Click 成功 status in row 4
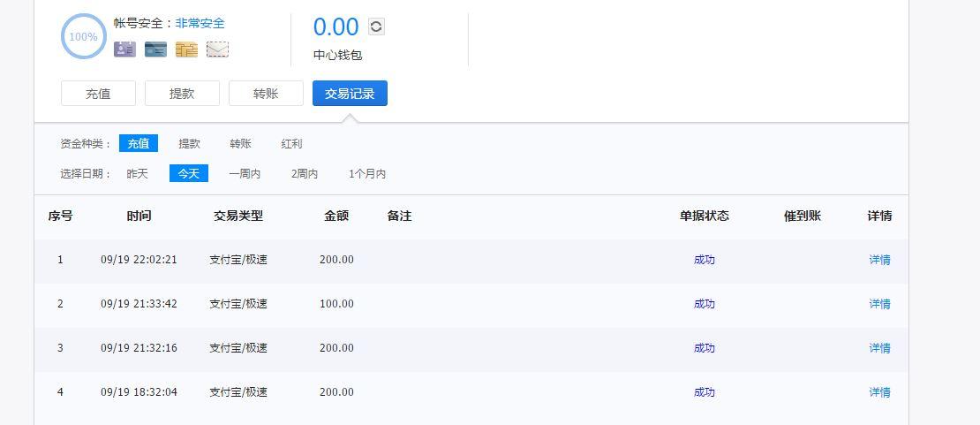980x425 pixels. pyautogui.click(x=705, y=391)
